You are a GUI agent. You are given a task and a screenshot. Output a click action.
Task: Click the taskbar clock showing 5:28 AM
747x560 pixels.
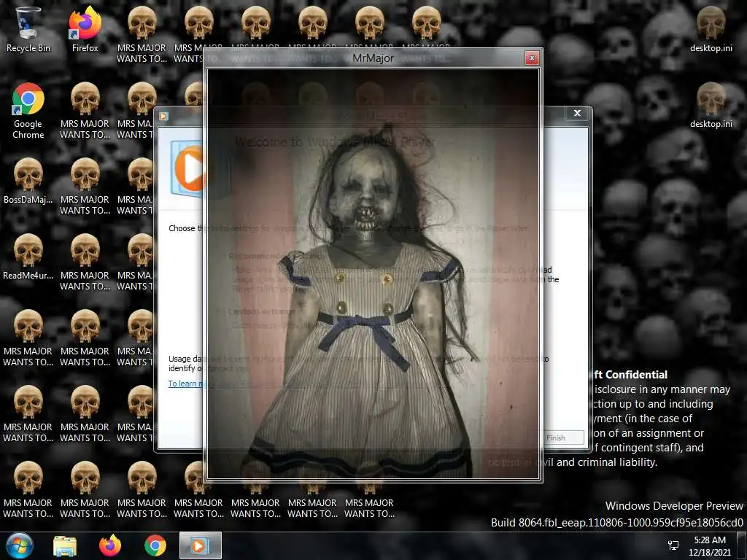(x=709, y=546)
